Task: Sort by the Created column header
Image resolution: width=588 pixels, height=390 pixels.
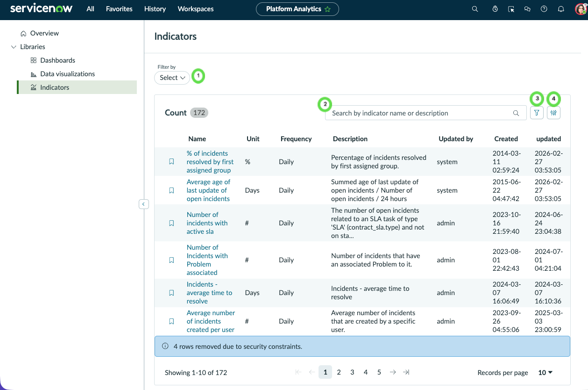Action: [x=506, y=139]
